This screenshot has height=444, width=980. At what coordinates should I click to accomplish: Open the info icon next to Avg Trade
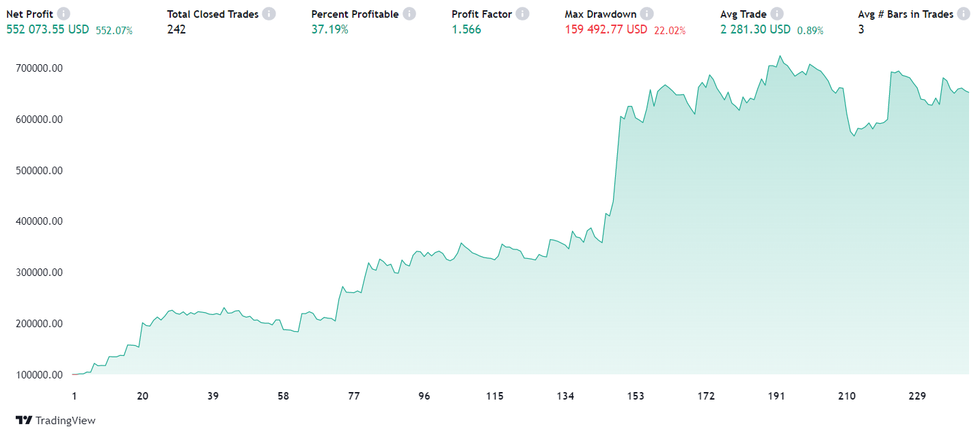tap(777, 14)
